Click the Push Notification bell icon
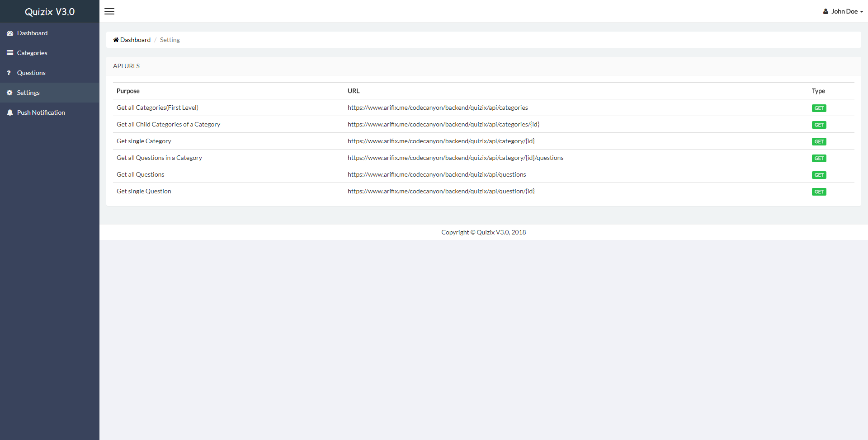Viewport: 868px width, 440px height. coord(10,112)
